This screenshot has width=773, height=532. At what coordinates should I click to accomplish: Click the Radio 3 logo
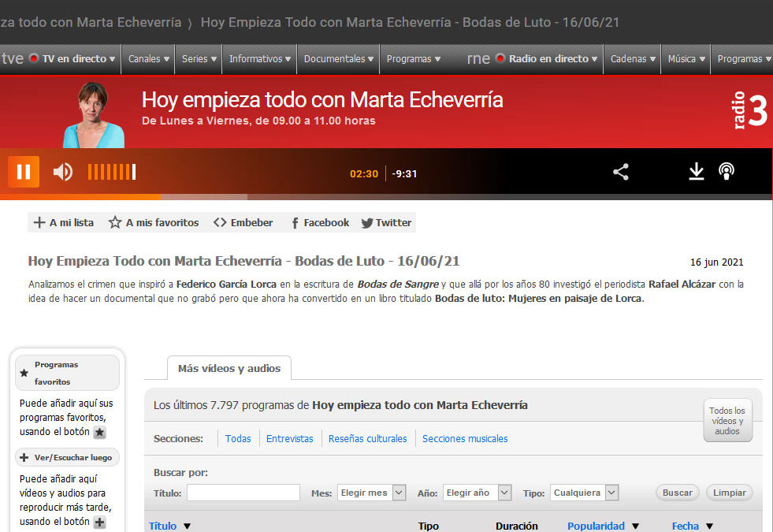[x=749, y=110]
